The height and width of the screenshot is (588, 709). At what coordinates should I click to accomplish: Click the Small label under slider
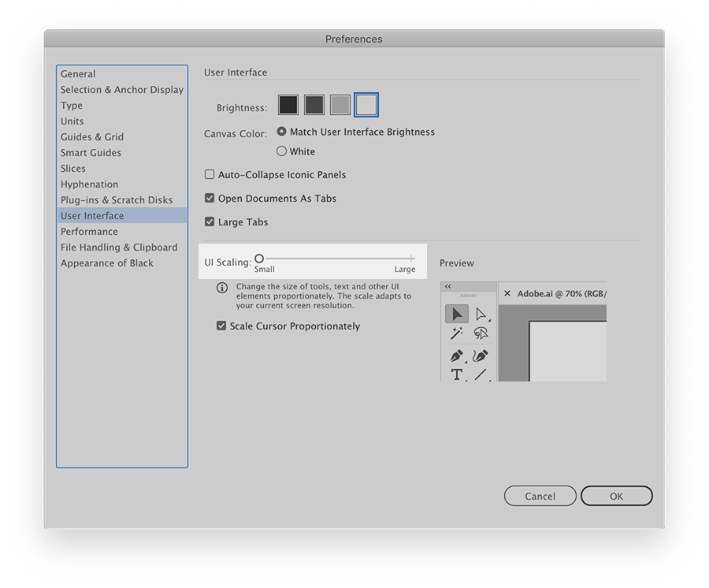[x=265, y=269]
